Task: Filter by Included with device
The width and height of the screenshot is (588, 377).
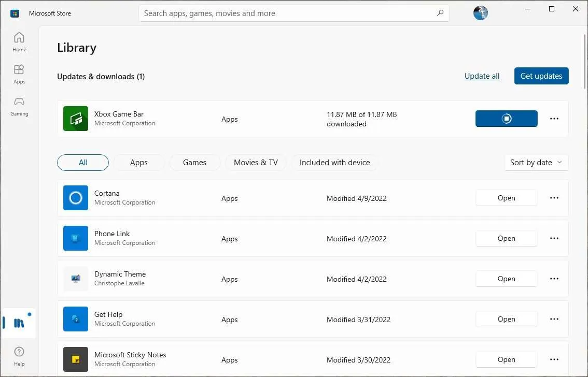Action: 334,163
